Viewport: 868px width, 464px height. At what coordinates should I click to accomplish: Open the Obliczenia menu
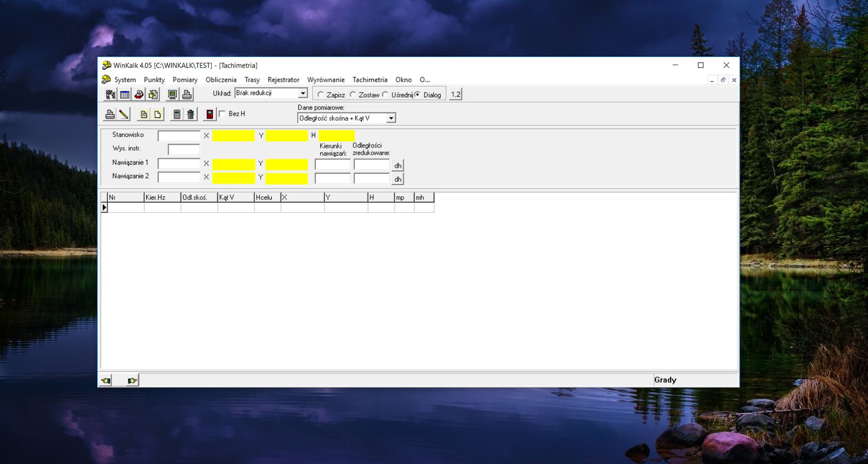[x=221, y=80]
